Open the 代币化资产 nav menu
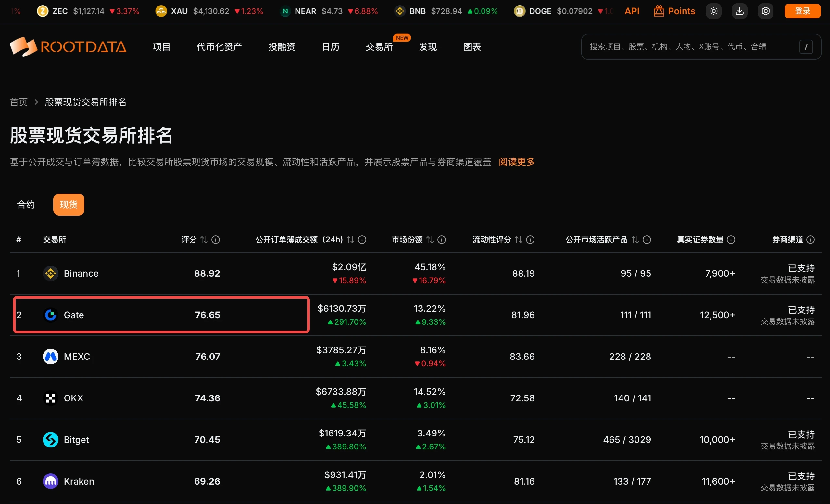Screen dimensions: 830x504 (x=219, y=47)
